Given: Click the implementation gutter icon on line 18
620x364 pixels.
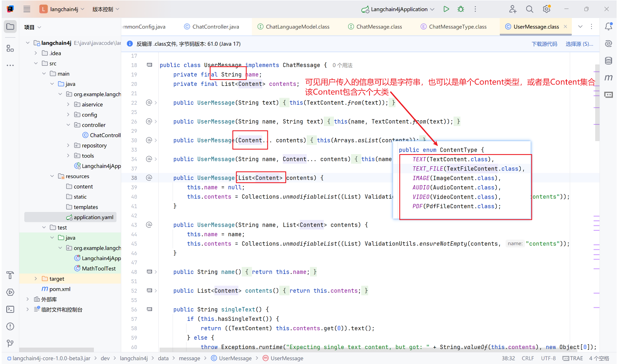Looking at the screenshot, I should pos(149,65).
